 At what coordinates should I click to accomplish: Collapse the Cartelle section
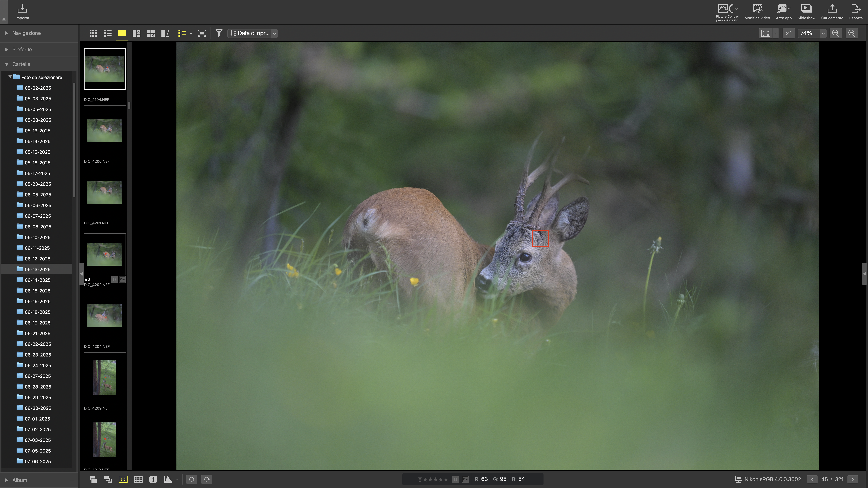point(6,64)
